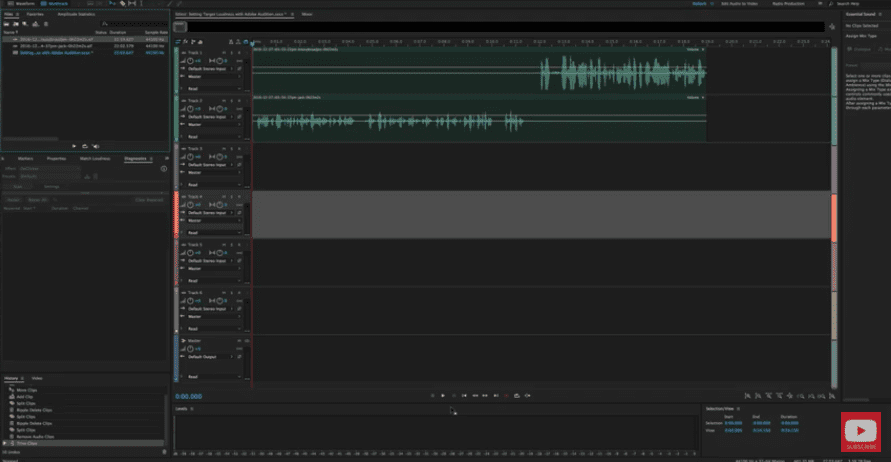Open Track 2 Read automation dropdown
Screen dimensions: 891x462
(x=214, y=137)
